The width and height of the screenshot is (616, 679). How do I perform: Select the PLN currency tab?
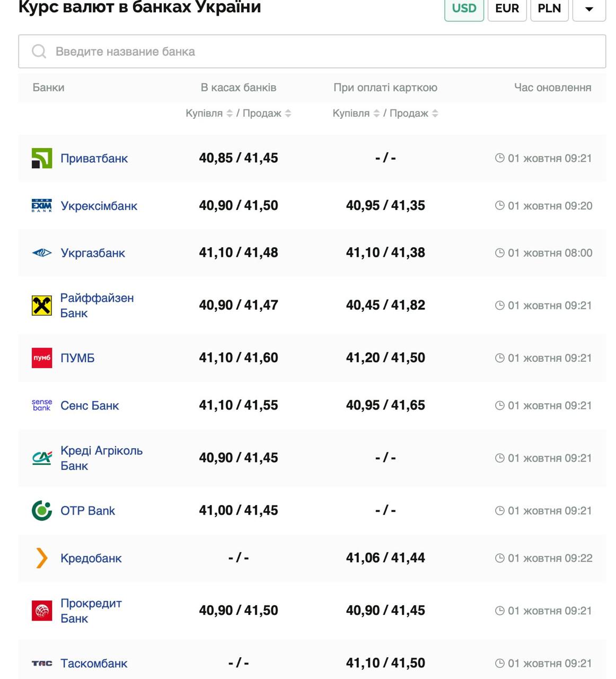pos(549,9)
